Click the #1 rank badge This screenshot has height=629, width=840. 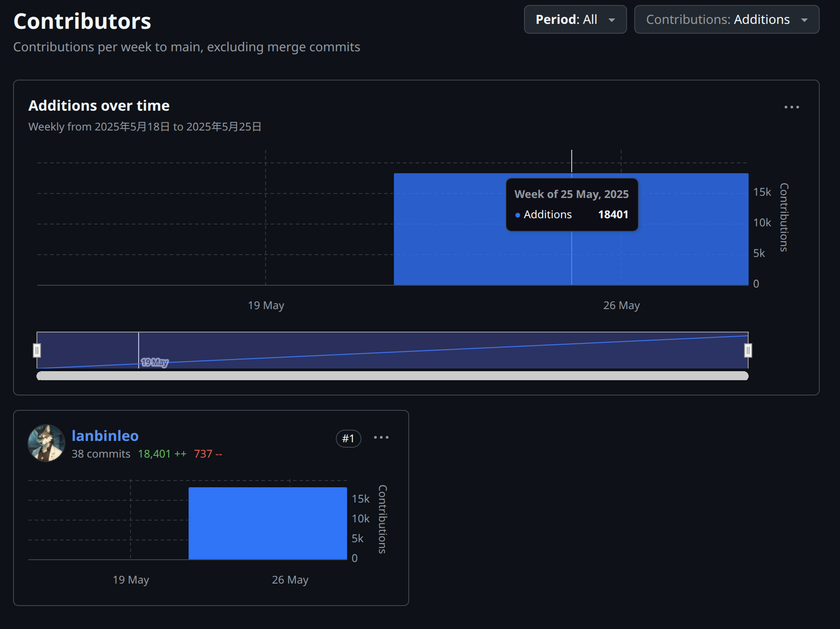click(x=348, y=438)
